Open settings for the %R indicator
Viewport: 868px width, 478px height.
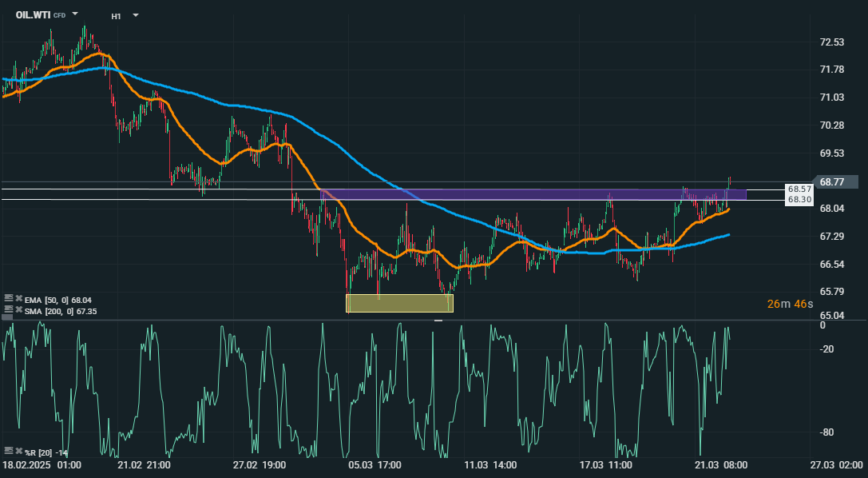8,452
